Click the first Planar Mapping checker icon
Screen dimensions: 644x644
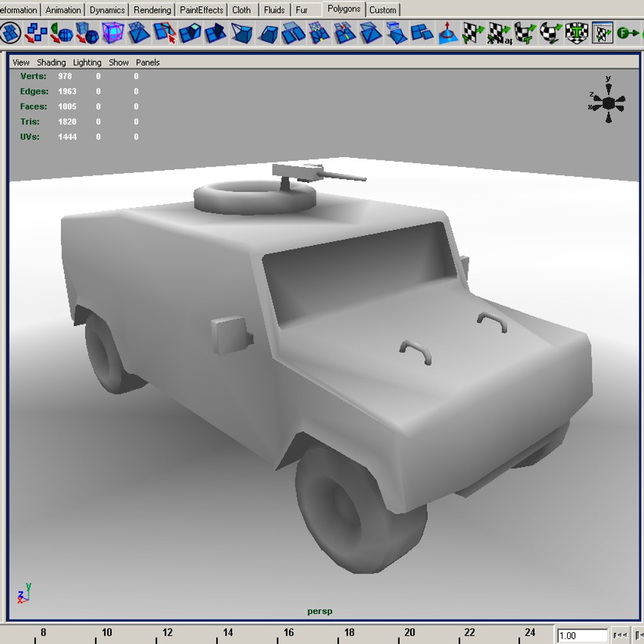click(x=473, y=33)
